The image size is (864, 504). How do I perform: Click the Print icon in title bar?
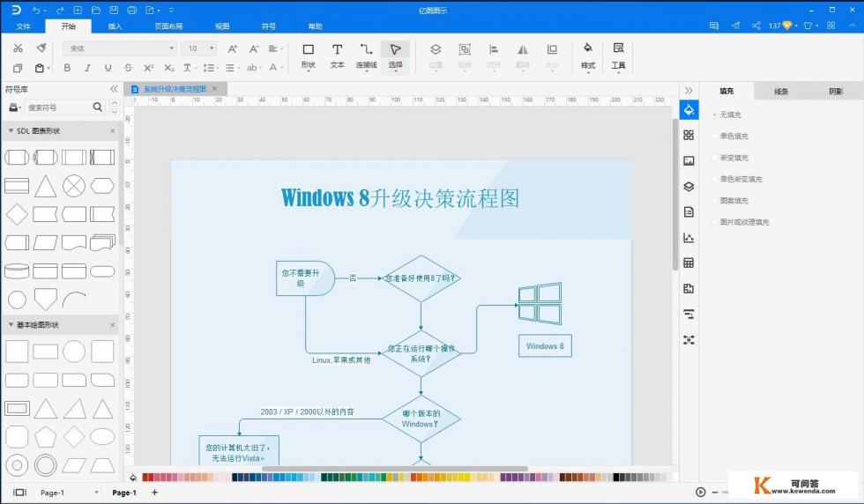pos(131,10)
